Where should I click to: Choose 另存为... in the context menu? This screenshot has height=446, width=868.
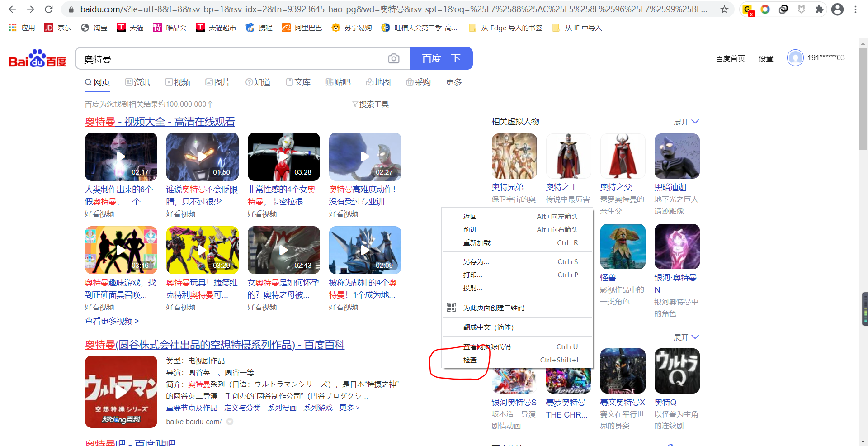pos(517,261)
